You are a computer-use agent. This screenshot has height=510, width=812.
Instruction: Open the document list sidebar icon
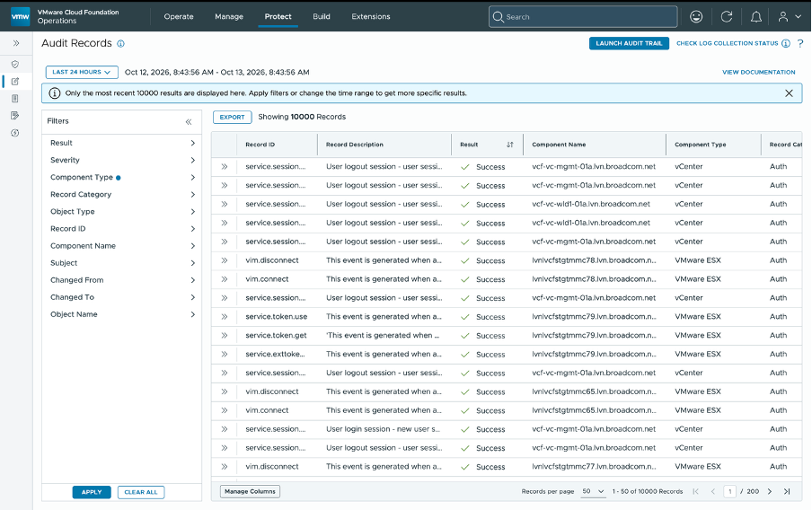(15, 99)
